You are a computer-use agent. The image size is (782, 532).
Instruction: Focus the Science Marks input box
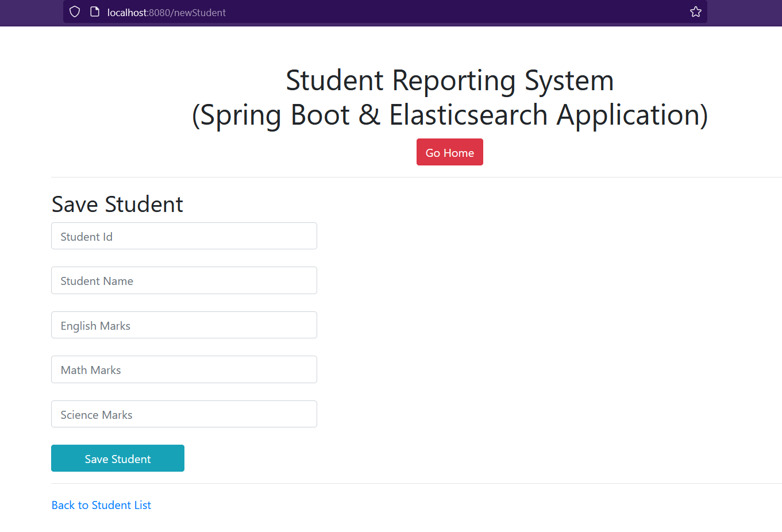click(184, 414)
